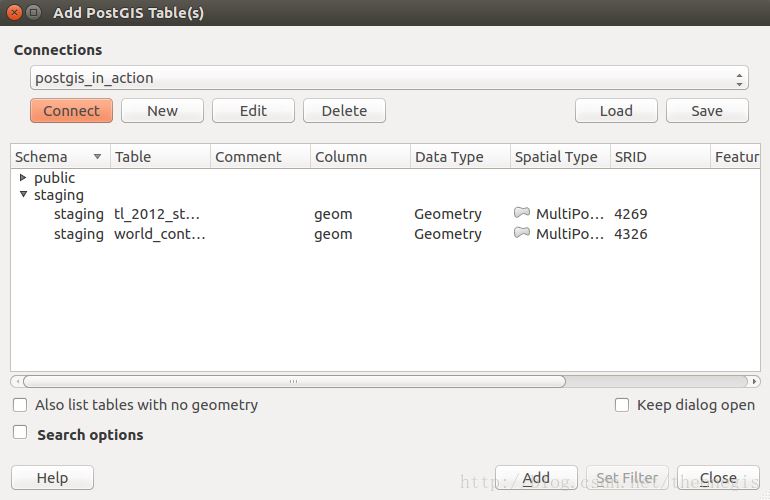Toggle the Search options checkbox

20,432
